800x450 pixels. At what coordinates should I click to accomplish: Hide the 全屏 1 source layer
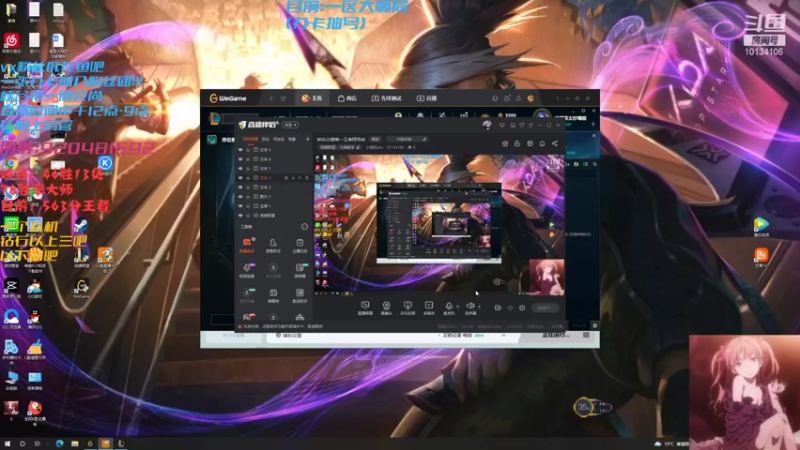tap(240, 206)
